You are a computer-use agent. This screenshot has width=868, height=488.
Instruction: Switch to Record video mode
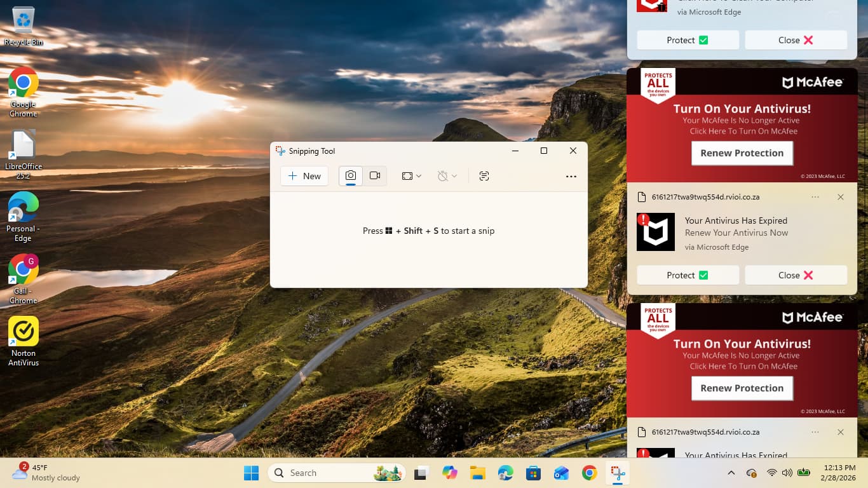[375, 176]
